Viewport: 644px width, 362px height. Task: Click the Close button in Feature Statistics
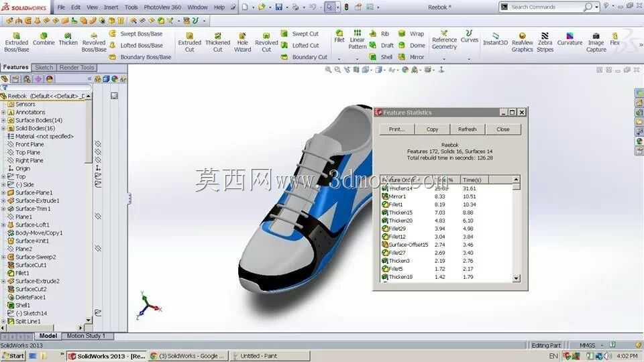pyautogui.click(x=503, y=129)
